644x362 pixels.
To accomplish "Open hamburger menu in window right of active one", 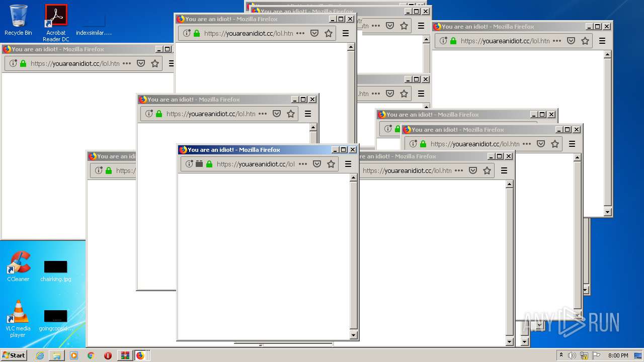I will coord(504,170).
